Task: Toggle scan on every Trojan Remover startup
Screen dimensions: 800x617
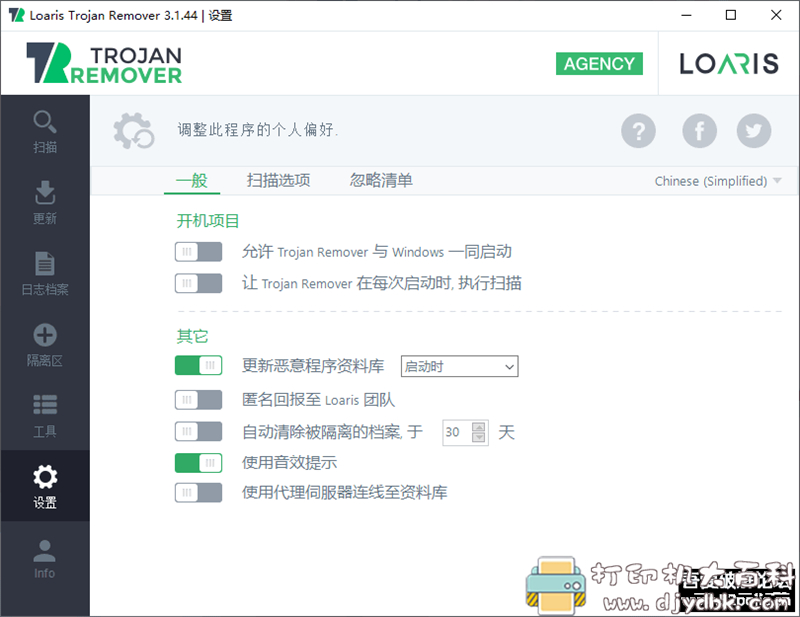Action: (x=198, y=283)
